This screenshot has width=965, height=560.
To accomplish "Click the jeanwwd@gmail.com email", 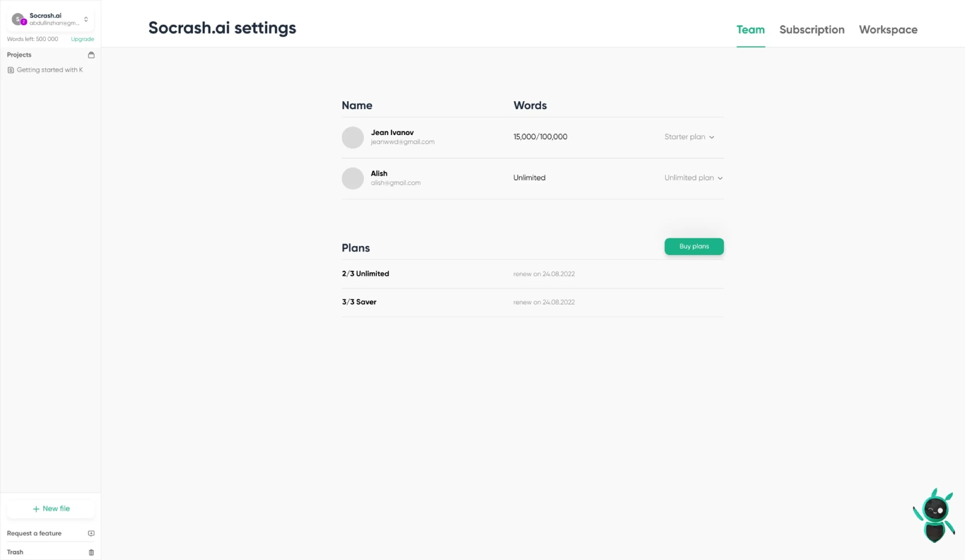I will 403,142.
